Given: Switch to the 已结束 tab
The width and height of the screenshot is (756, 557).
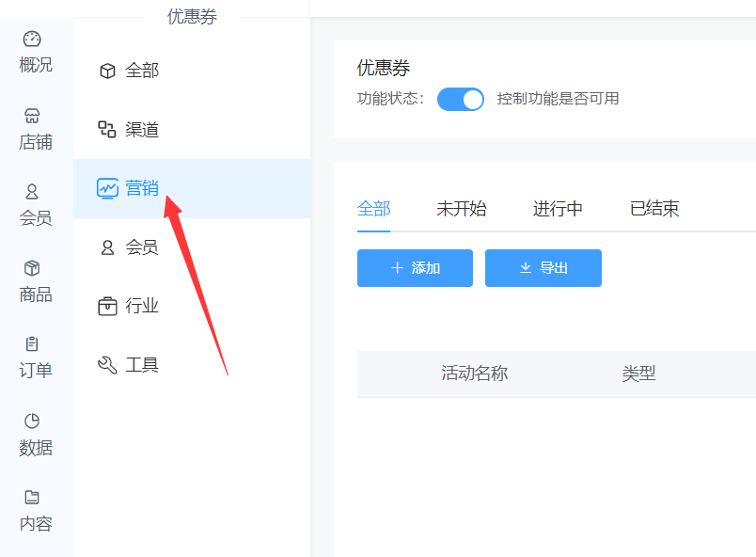Looking at the screenshot, I should pyautogui.click(x=654, y=209).
